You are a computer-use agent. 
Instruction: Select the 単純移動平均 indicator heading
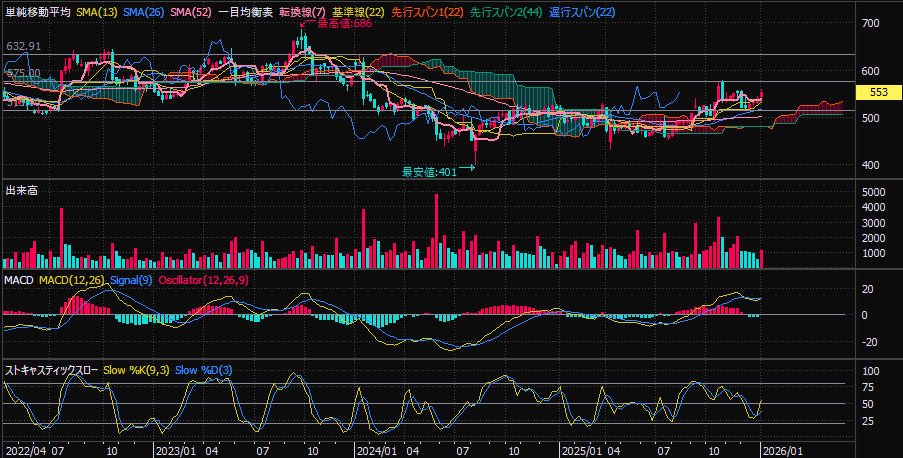point(38,12)
